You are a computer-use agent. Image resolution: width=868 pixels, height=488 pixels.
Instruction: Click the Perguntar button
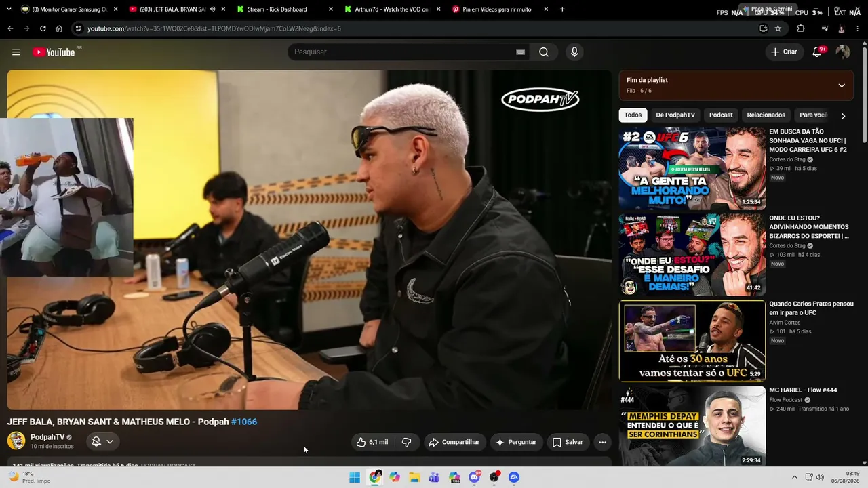516,442
